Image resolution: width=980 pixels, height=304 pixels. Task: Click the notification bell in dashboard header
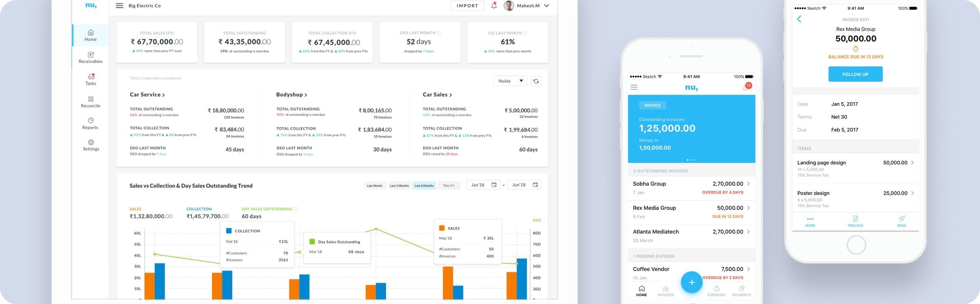(x=494, y=6)
